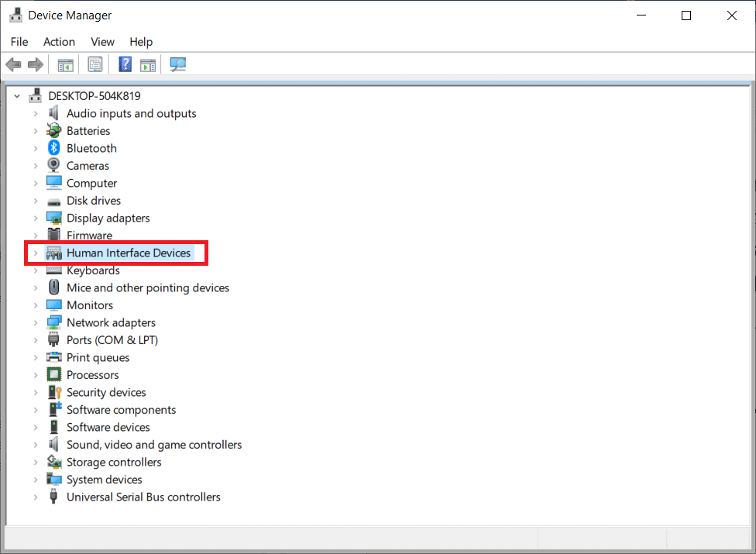Click Show/Hide Action Pane toolbar icon

148,65
